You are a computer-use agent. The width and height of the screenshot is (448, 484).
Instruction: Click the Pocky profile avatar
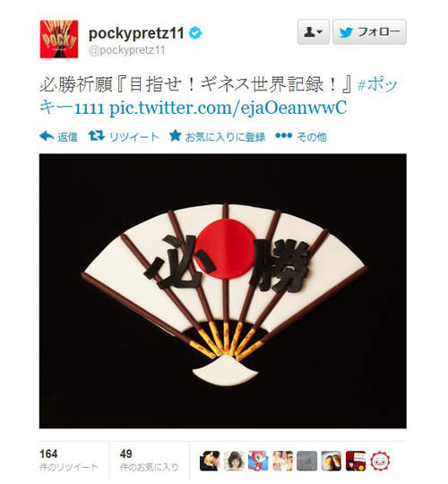click(x=59, y=39)
